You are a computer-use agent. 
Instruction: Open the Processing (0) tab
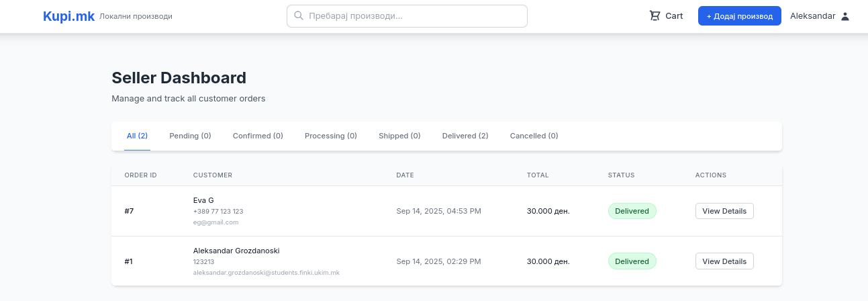coord(330,136)
